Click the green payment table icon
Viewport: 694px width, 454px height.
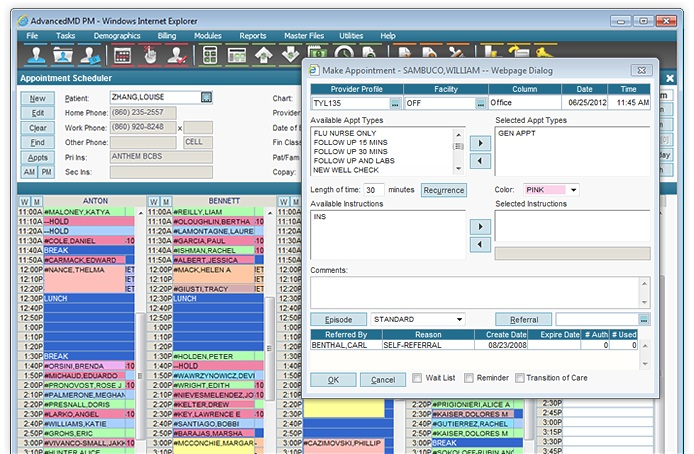pos(237,55)
